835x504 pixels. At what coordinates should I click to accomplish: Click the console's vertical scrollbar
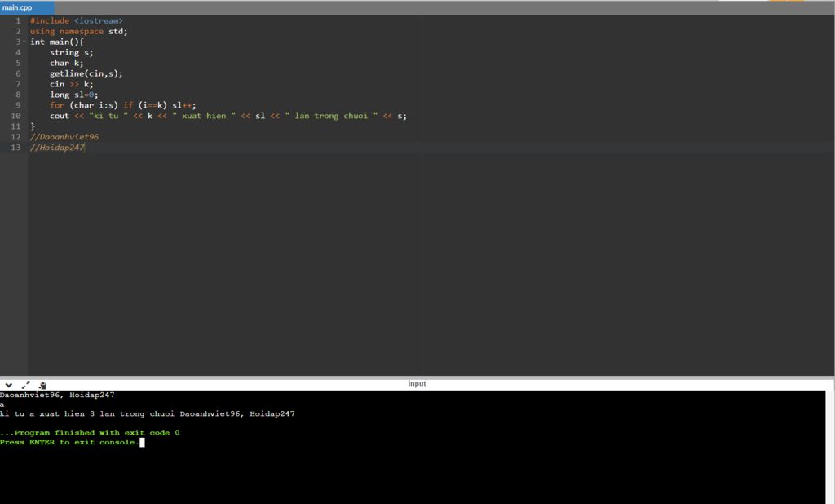[829, 447]
